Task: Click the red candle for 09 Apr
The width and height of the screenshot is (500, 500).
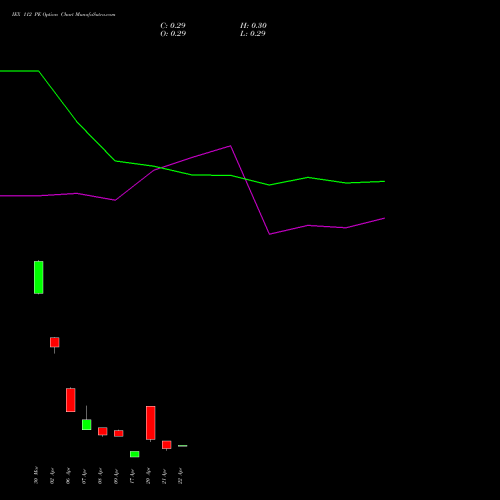Action: coord(119,433)
